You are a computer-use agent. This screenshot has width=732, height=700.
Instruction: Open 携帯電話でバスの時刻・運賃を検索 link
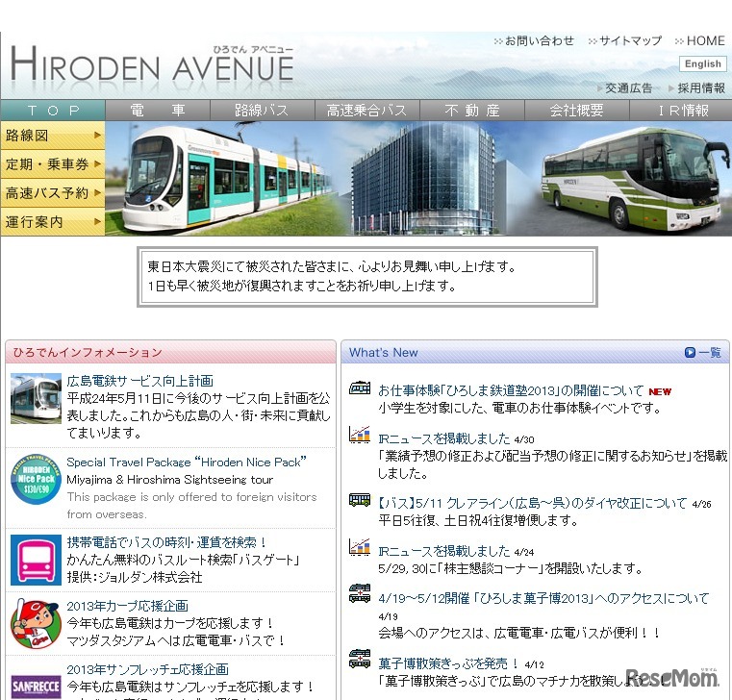pos(166,542)
